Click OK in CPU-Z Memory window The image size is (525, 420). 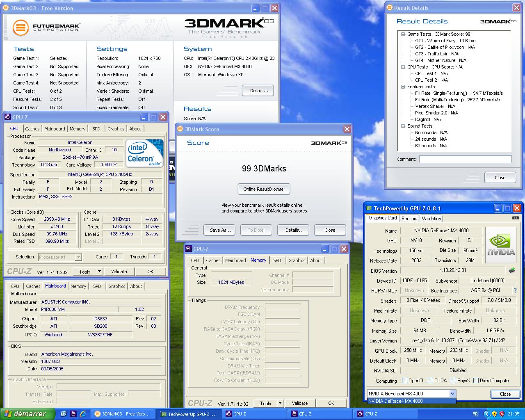coord(331,403)
